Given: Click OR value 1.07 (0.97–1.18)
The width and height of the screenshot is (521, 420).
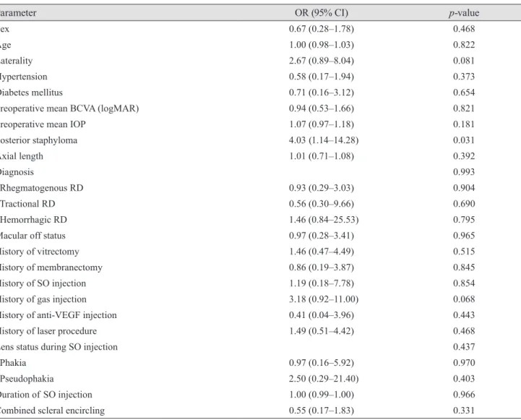Looking at the screenshot, I should click(x=322, y=124).
